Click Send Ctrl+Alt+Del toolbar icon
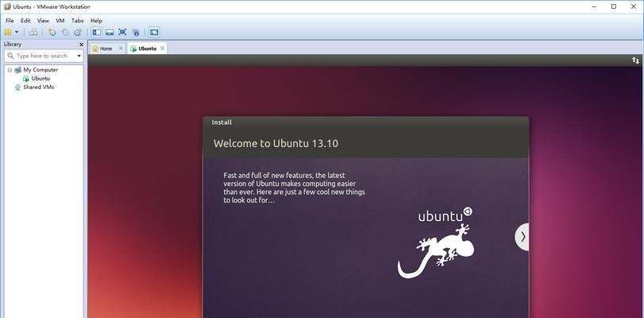 tap(33, 32)
